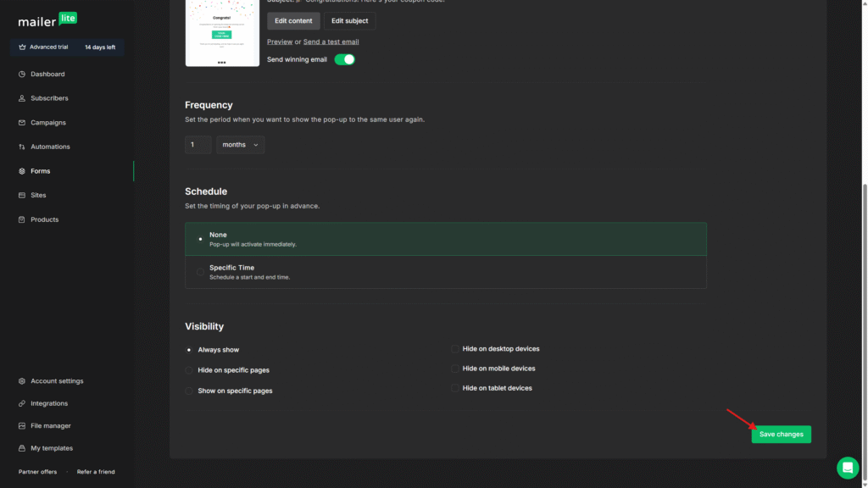Click the email preview thumbnail
868x488 pixels.
222,32
